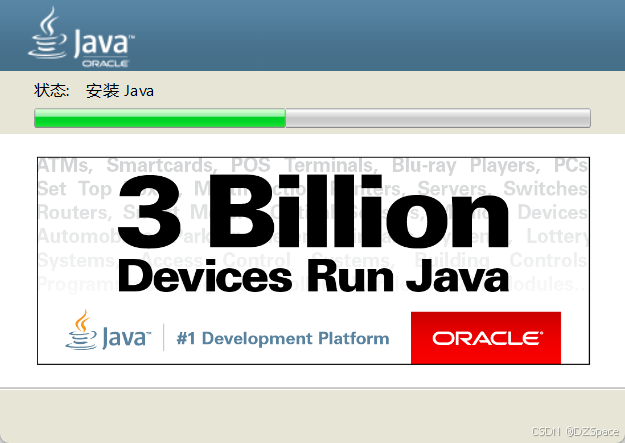Click "Devices Run Java" banner text
625x443 pixels.
tap(313, 277)
